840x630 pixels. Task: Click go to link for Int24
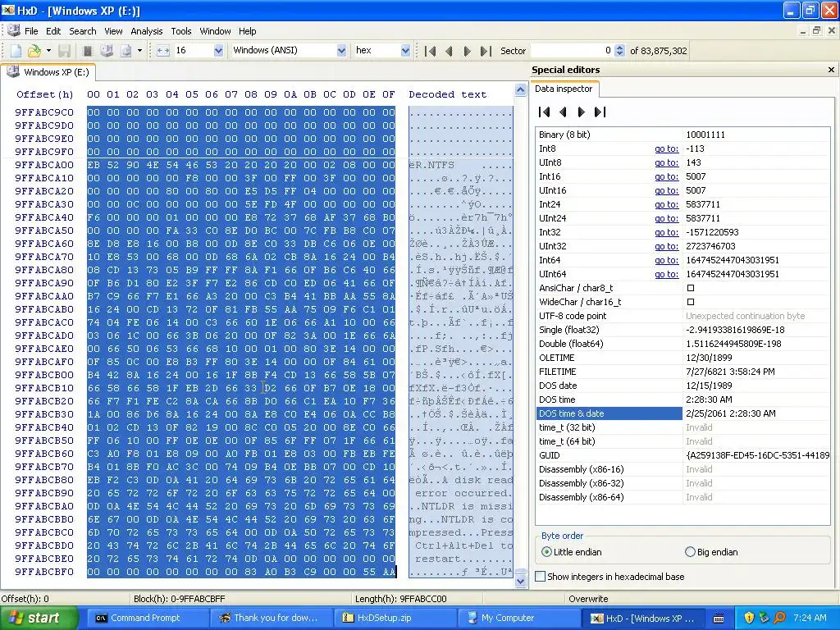click(x=666, y=204)
